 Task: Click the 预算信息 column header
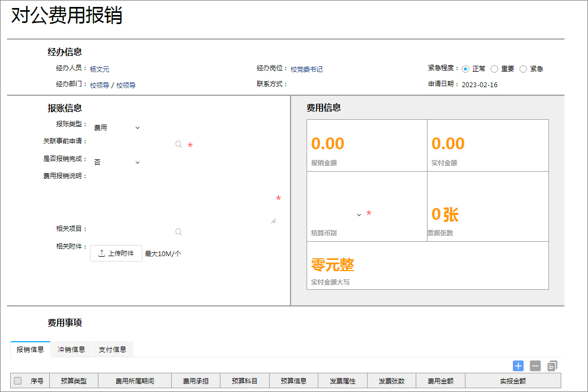[x=294, y=381]
